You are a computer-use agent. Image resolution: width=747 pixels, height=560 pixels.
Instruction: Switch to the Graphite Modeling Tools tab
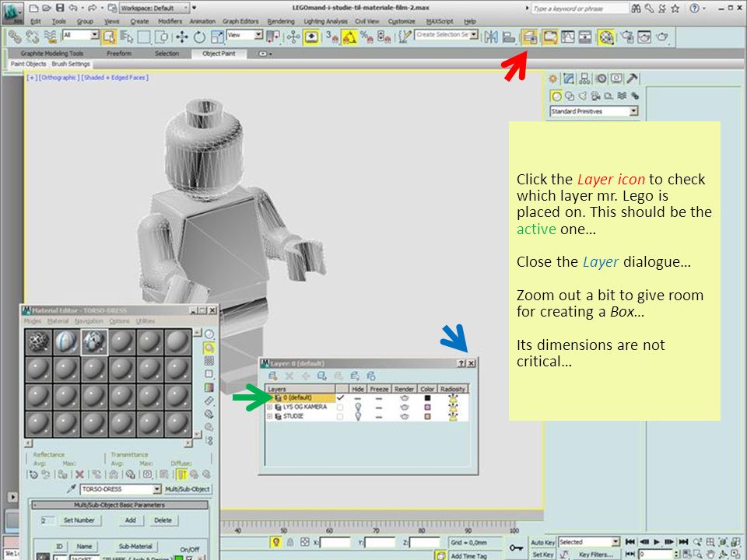tap(52, 54)
